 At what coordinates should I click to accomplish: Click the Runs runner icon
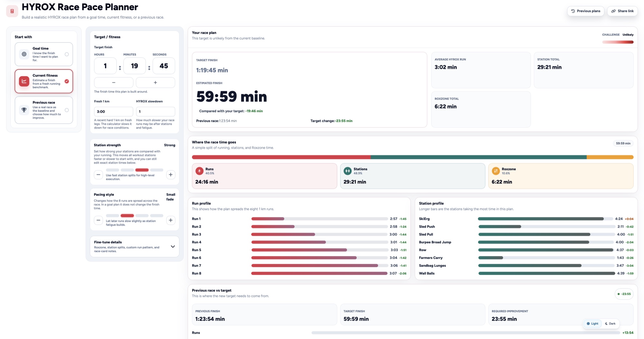(200, 171)
